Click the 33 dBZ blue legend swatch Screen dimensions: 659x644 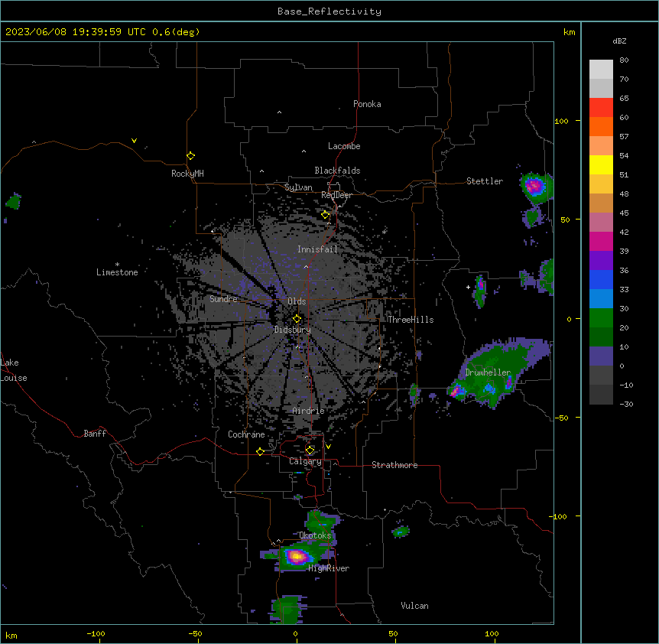[x=601, y=279]
